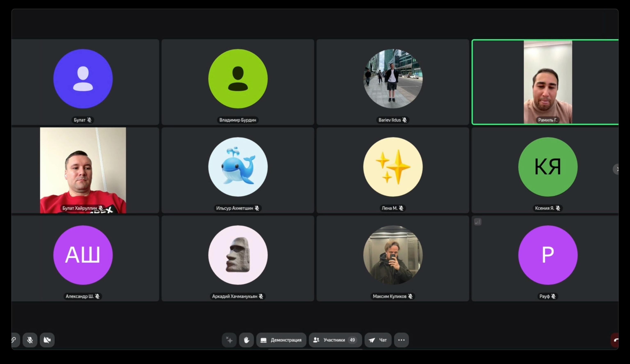
Task: Go to the next page of participants
Action: click(616, 169)
